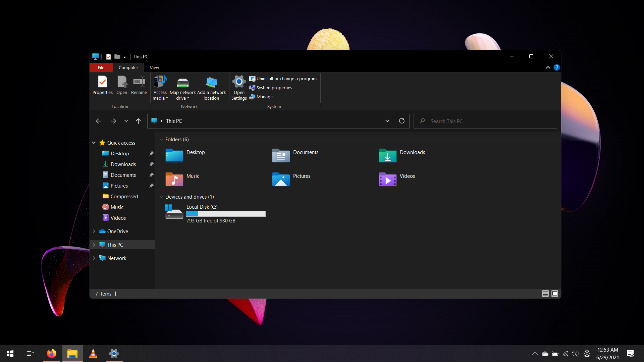The width and height of the screenshot is (644, 362).
Task: Switch to large icons view in status bar
Action: (x=554, y=293)
